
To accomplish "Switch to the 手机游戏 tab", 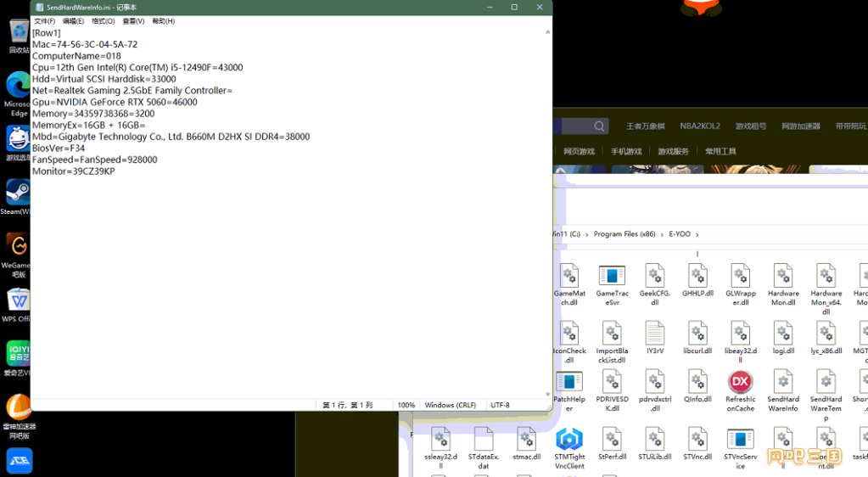I will (x=626, y=151).
